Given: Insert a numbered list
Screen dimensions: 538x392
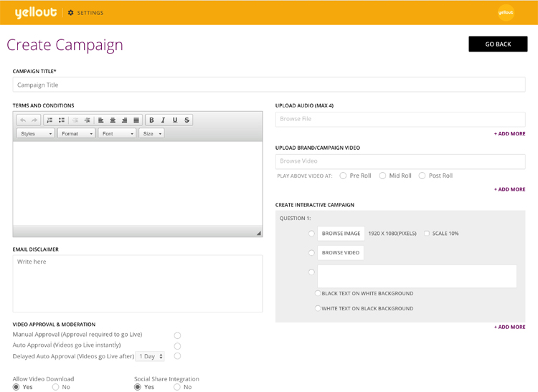Looking at the screenshot, I should click(49, 120).
